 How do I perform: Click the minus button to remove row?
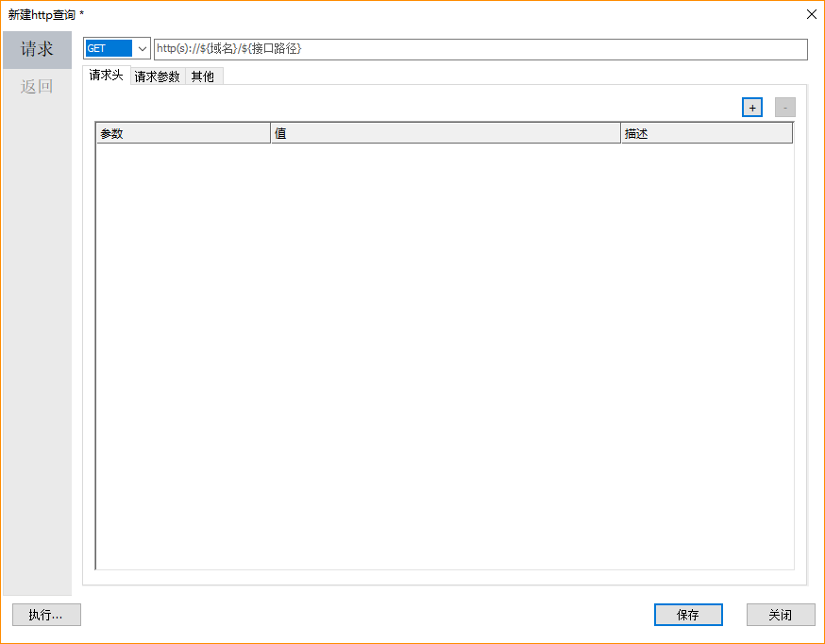click(784, 108)
